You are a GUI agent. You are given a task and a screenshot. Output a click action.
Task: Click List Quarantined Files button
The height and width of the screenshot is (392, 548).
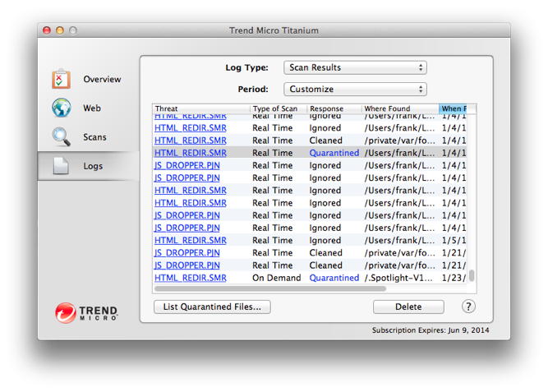tap(212, 307)
